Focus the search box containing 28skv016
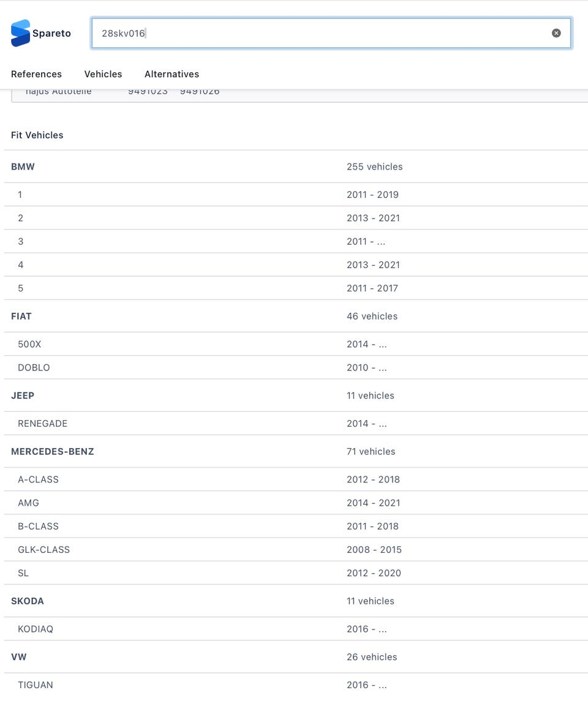 331,33
